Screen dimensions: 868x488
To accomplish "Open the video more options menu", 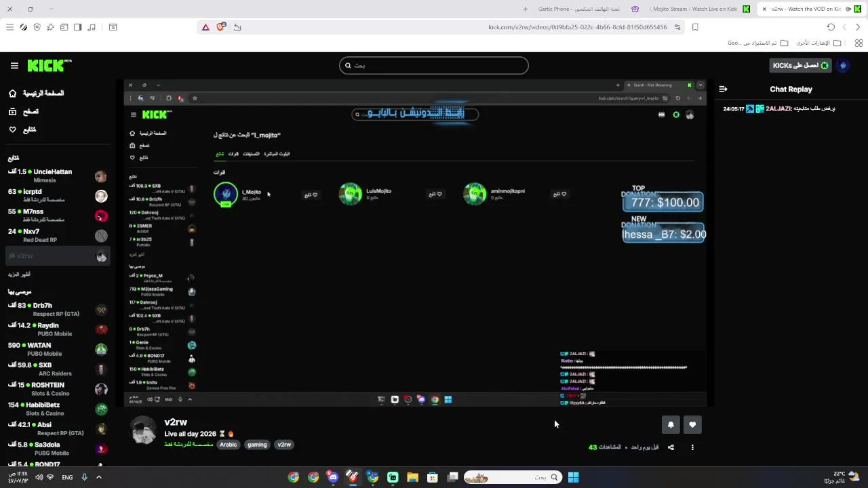I will (692, 447).
